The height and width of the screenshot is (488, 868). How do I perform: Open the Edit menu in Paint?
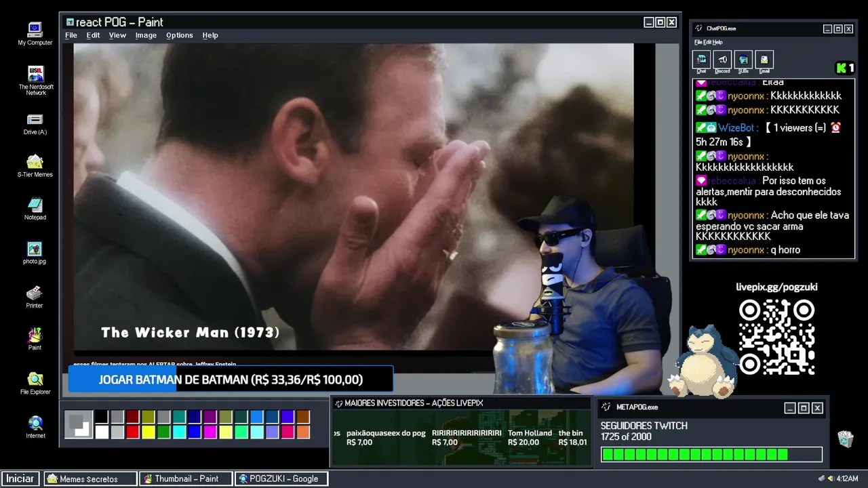(93, 35)
